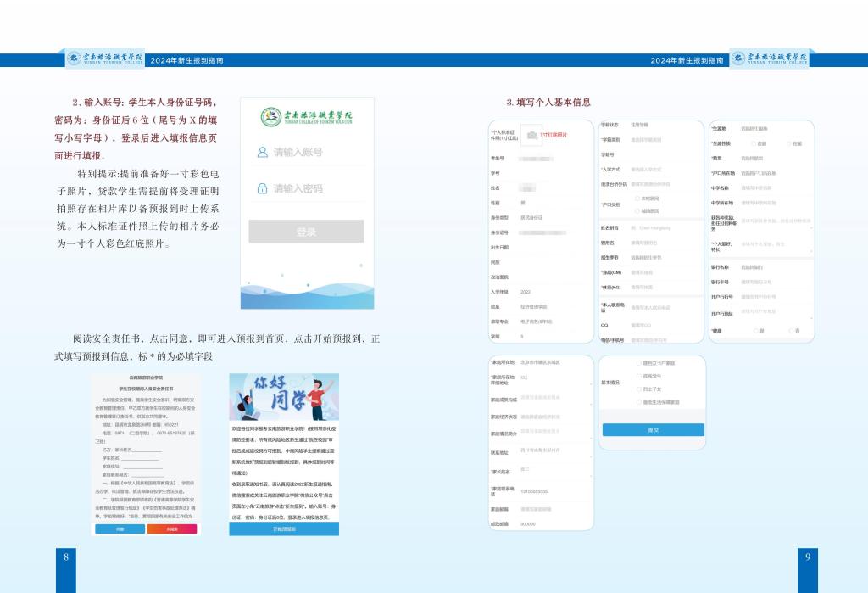Click the college logo on login screen
868x593 pixels.
coord(271,116)
